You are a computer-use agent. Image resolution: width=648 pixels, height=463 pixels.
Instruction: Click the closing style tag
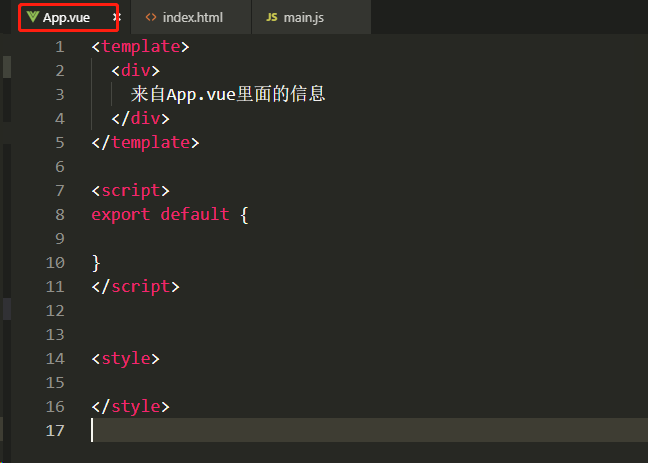pyautogui.click(x=131, y=406)
